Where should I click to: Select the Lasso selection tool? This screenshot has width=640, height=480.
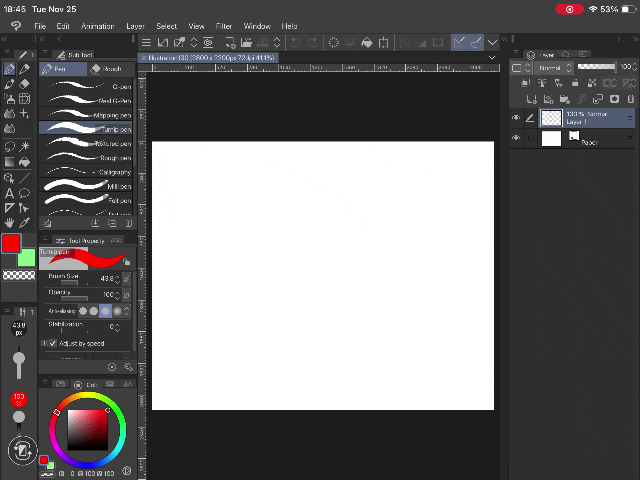pyautogui.click(x=9, y=146)
